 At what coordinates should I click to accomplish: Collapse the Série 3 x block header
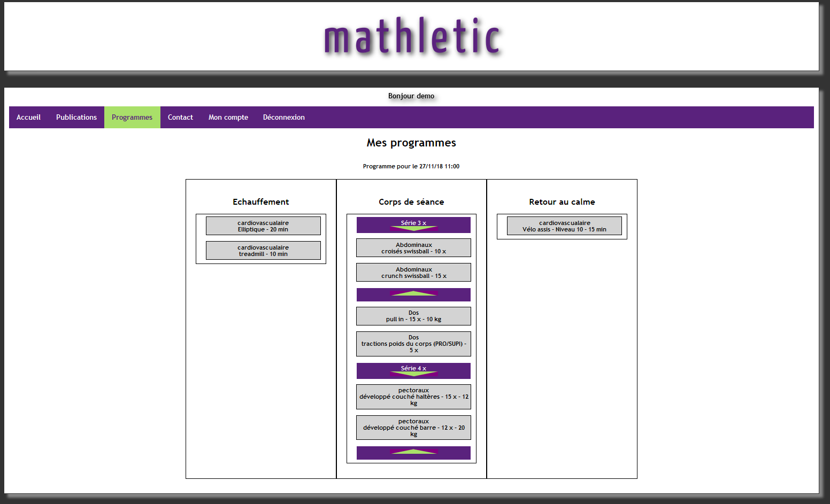[x=413, y=225]
